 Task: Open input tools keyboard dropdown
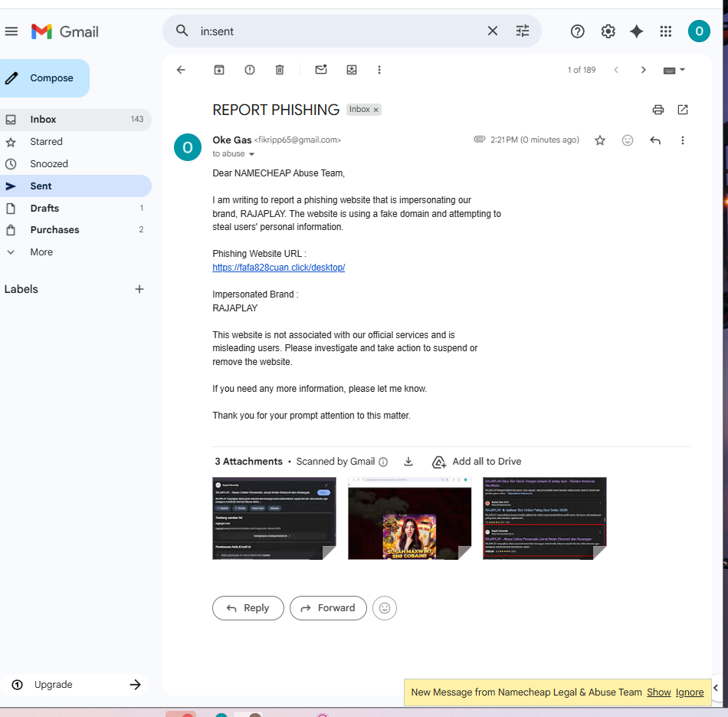674,71
